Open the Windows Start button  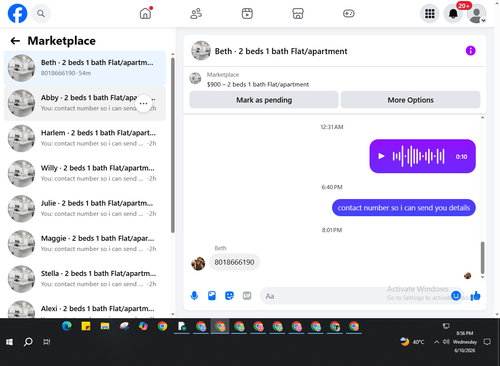pos(9,342)
